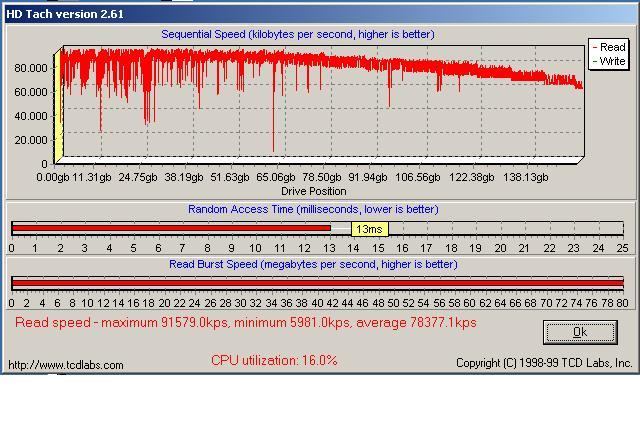This screenshot has height=432, width=640.
Task: Click the 0.00gb drive position label
Action: tap(53, 178)
